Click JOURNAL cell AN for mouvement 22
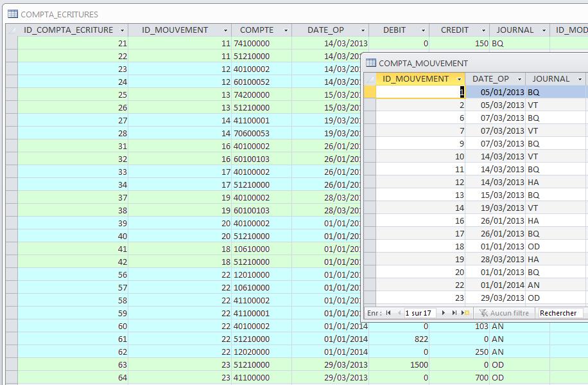The image size is (588, 385). (x=555, y=285)
